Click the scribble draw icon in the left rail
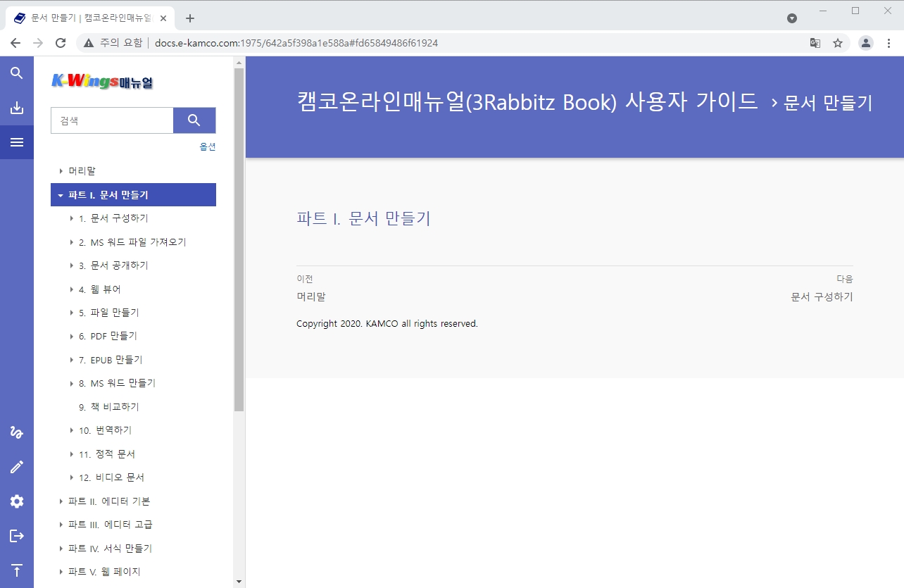904x588 pixels. pyautogui.click(x=17, y=432)
